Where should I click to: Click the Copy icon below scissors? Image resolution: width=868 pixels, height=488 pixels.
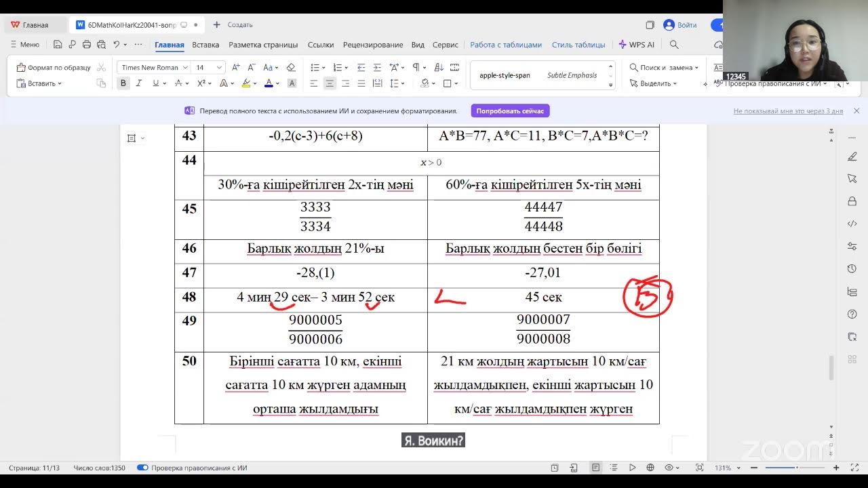[101, 83]
